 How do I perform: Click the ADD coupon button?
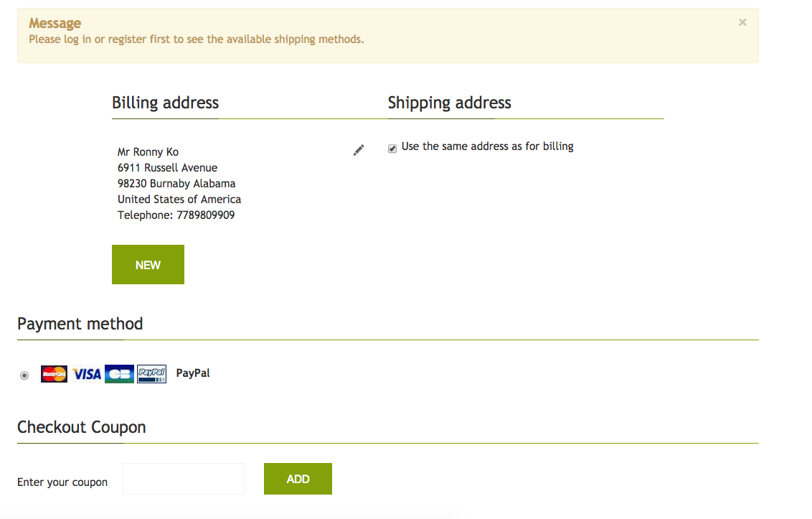298,479
